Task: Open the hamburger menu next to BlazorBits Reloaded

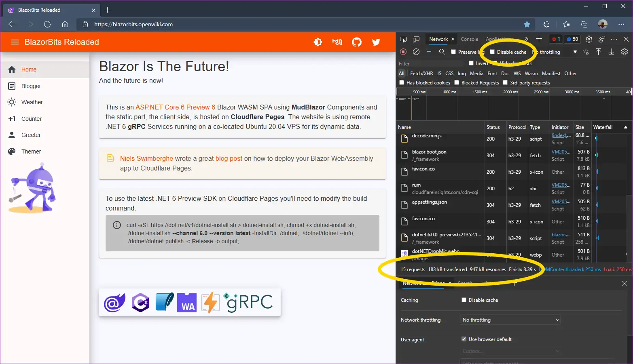Action: 15,42
